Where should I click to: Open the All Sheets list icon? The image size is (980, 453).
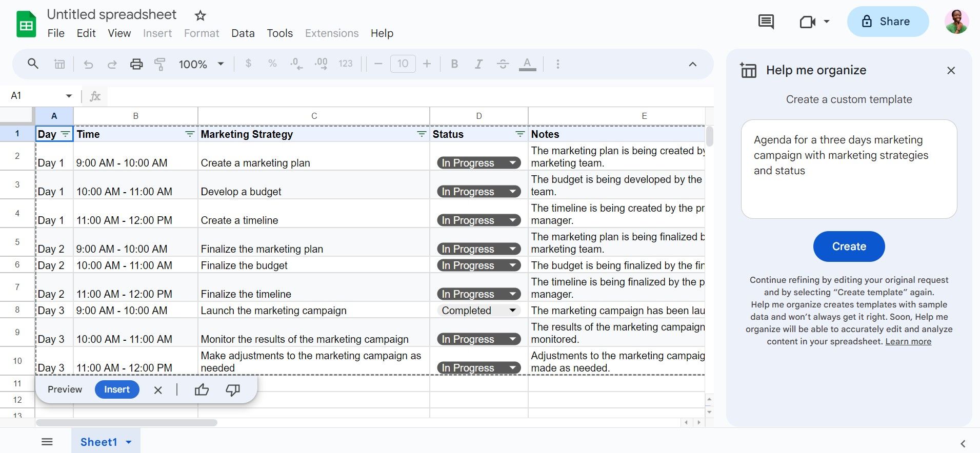coord(47,442)
